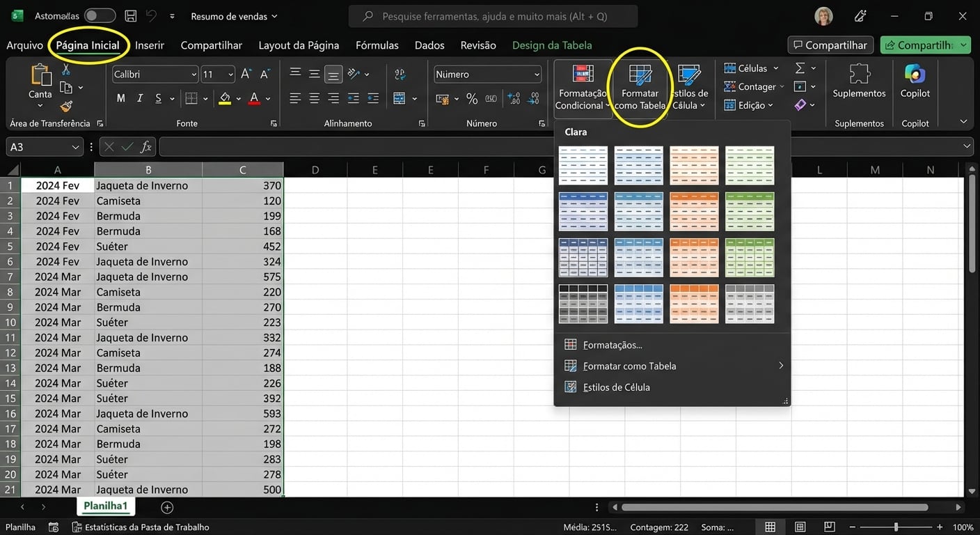980x535 pixels.
Task: Open Estilos de Célula from the ribbon
Action: coord(689,84)
